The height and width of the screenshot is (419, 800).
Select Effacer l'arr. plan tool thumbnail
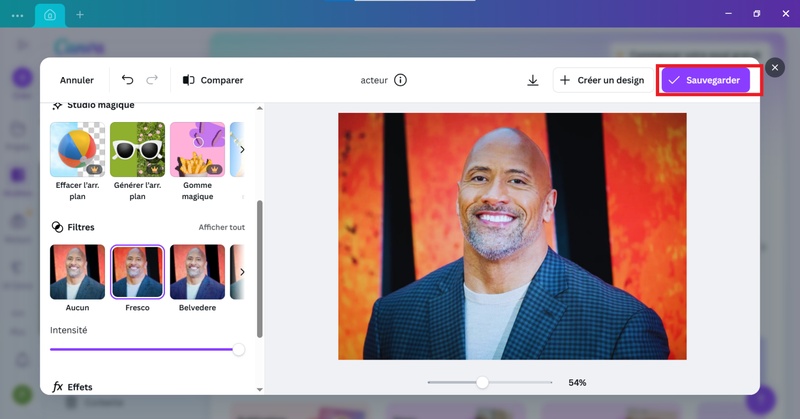click(78, 150)
